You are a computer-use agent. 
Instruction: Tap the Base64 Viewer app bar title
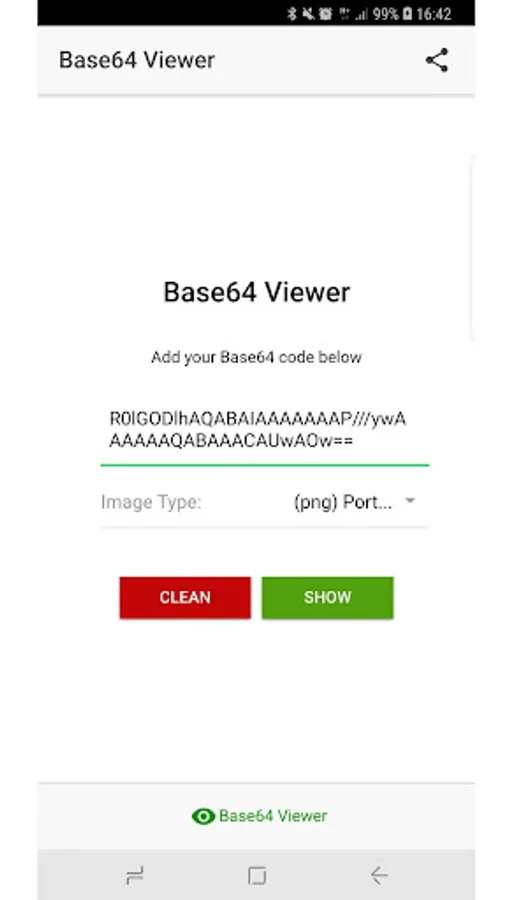tap(137, 60)
